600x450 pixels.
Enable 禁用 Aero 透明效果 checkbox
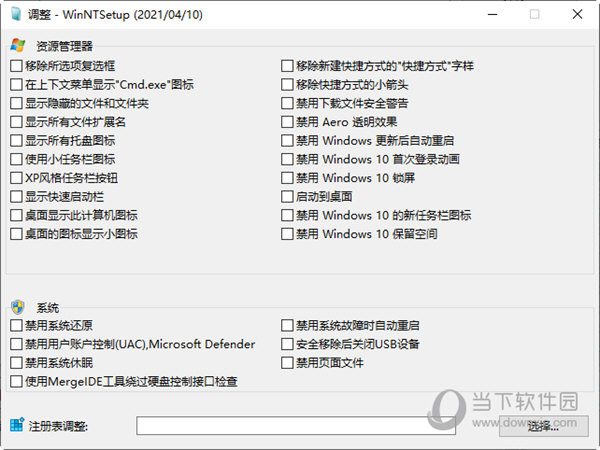click(x=287, y=122)
